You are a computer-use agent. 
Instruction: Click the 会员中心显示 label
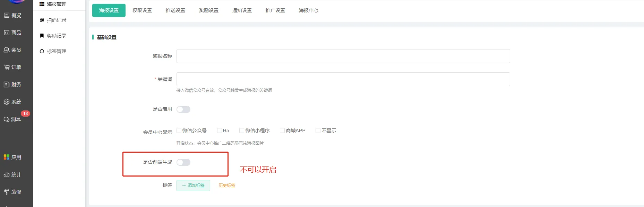click(157, 132)
